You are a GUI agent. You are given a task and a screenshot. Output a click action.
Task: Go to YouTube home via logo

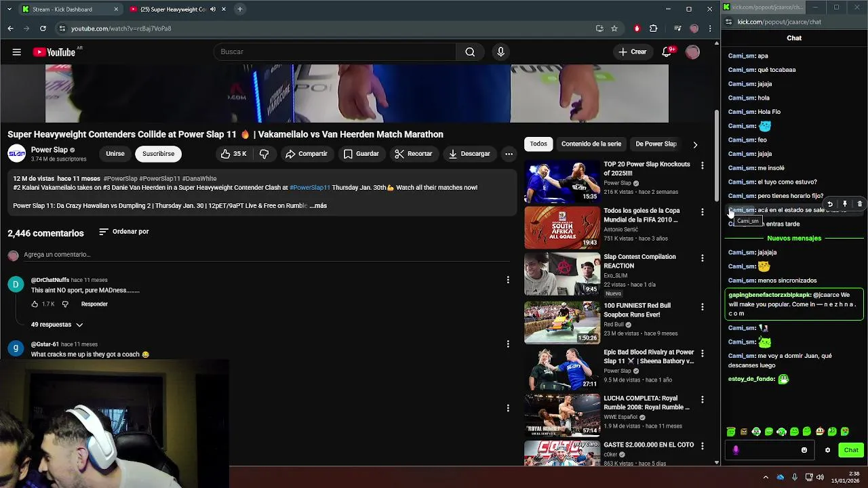pyautogui.click(x=54, y=52)
